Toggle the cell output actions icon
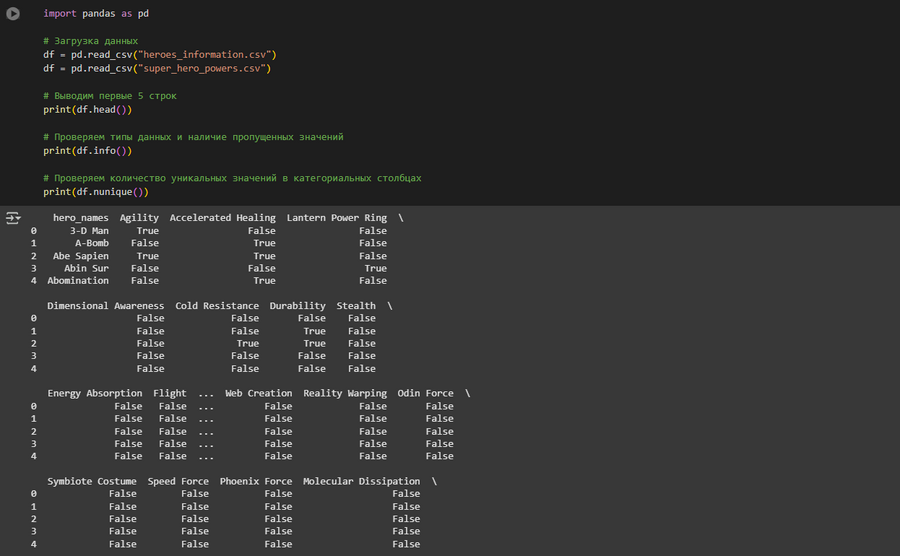 pos(14,217)
